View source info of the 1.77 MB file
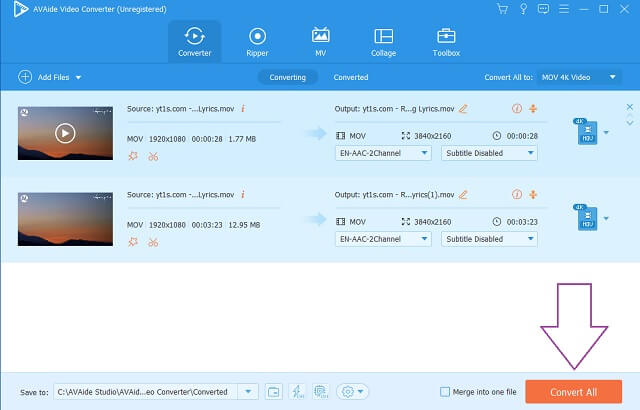This screenshot has width=640, height=410. [x=243, y=109]
